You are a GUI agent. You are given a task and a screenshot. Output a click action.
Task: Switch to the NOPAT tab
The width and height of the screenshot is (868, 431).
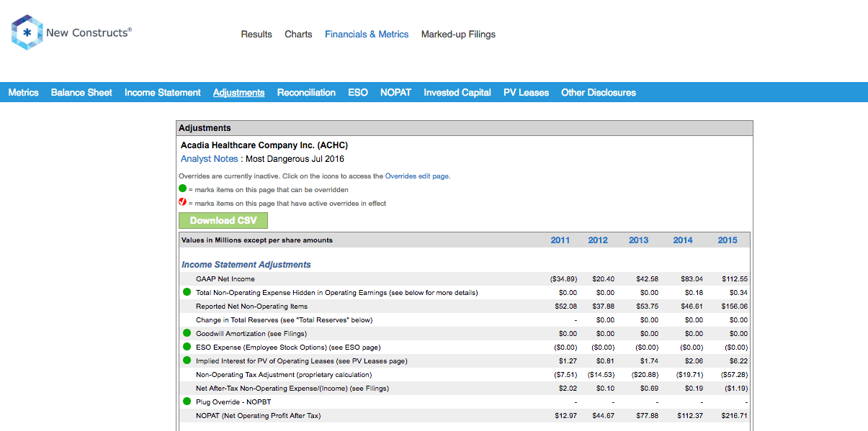[395, 92]
